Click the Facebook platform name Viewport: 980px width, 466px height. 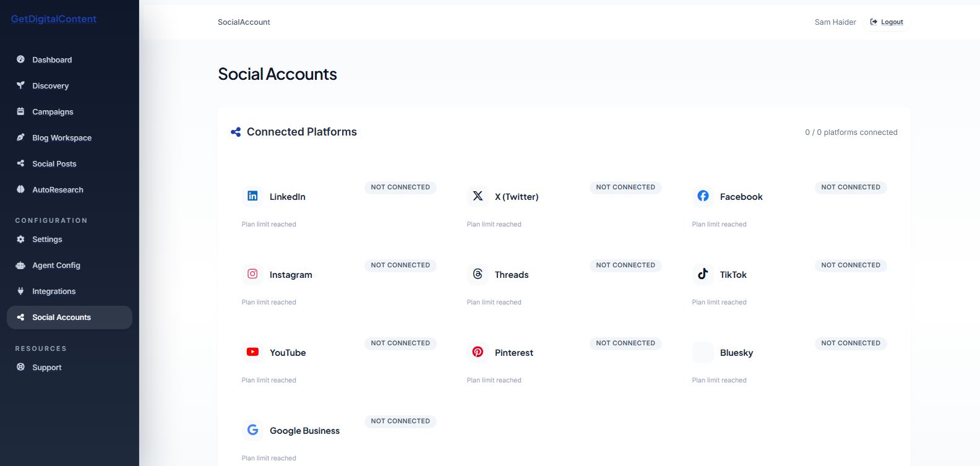[x=741, y=197]
